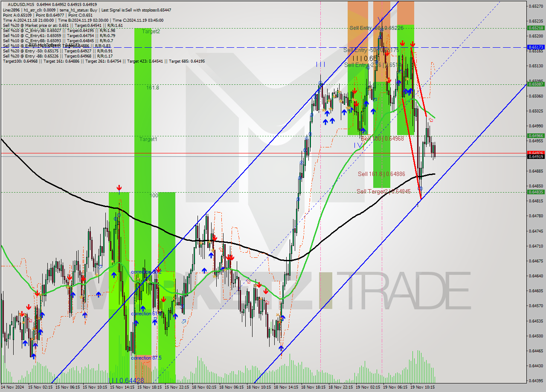Click the Sell Entry -88 | 0.65226 label
The width and height of the screenshot is (546, 392).
[377, 28]
